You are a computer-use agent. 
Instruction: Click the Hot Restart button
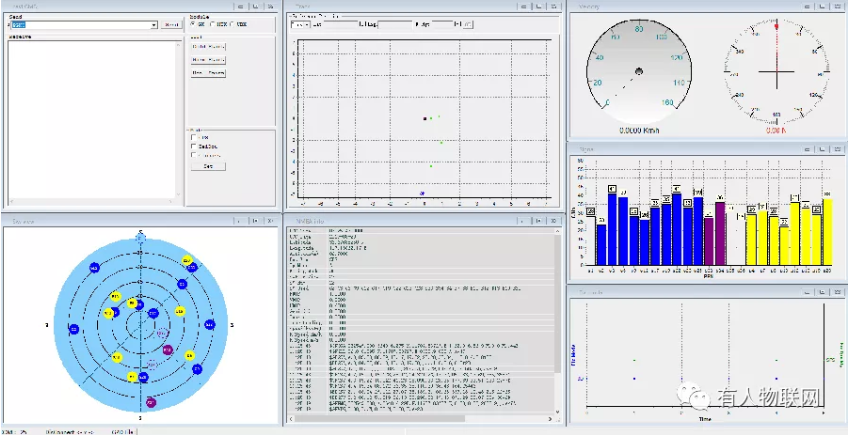point(208,72)
